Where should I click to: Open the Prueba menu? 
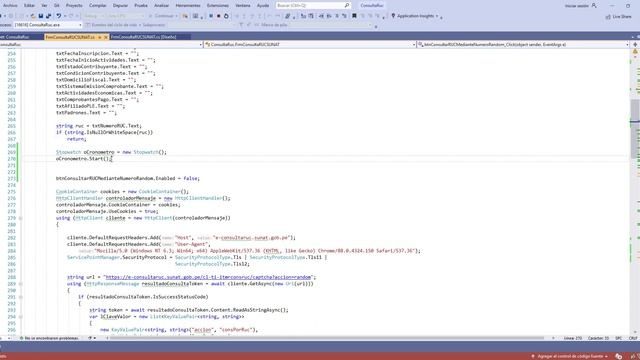pos(141,6)
